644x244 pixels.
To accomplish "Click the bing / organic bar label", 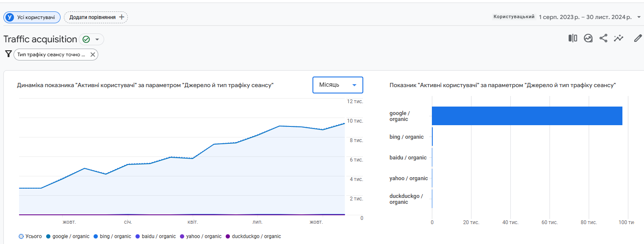I will pos(406,137).
